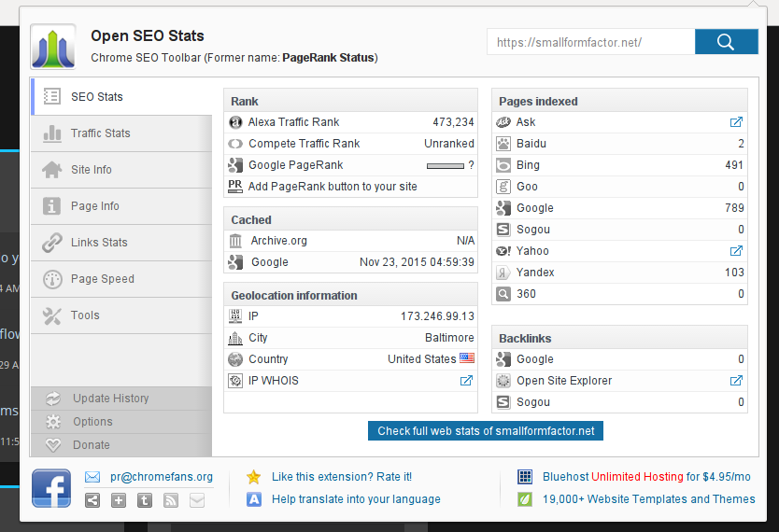Click the gray envelope icon in footer

point(197,500)
